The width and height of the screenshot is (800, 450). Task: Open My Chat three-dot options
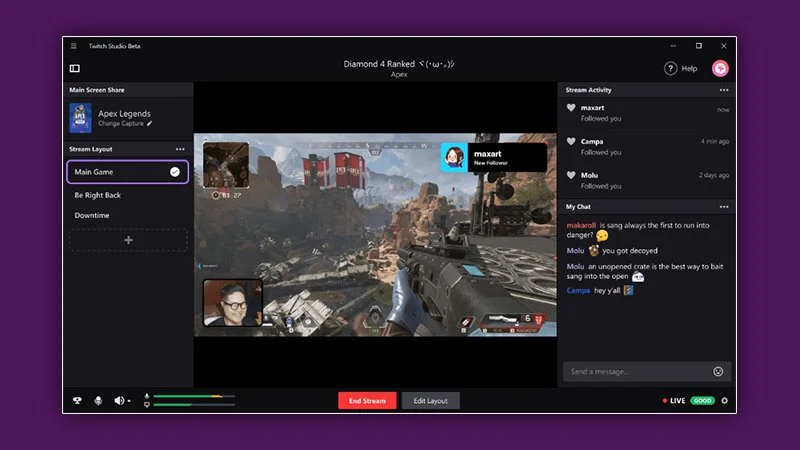pos(724,207)
